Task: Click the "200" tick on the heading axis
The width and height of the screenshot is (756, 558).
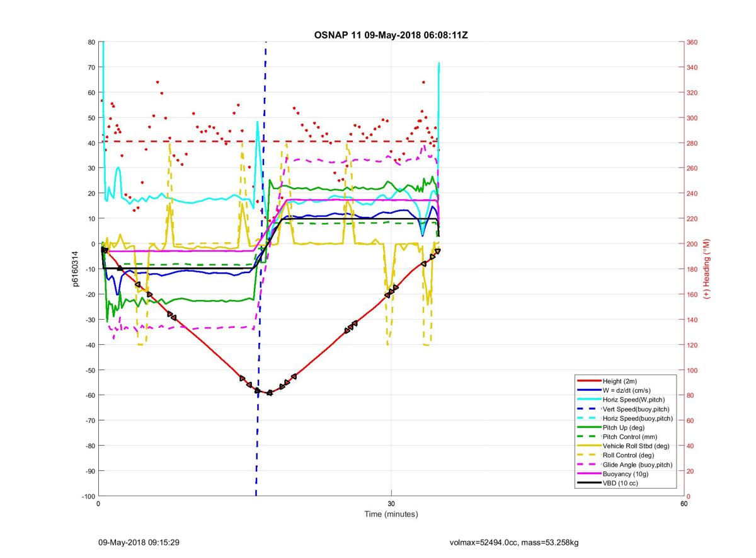Action: tap(694, 244)
